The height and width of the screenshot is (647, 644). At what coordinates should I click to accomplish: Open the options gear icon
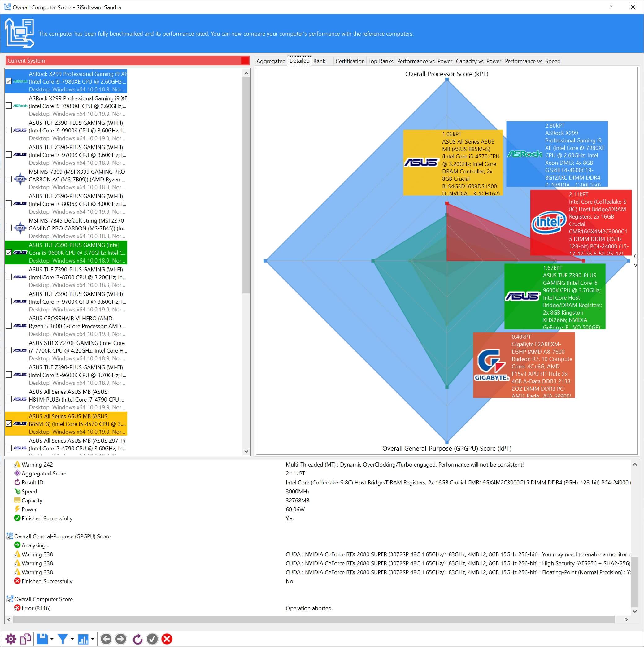coord(11,639)
